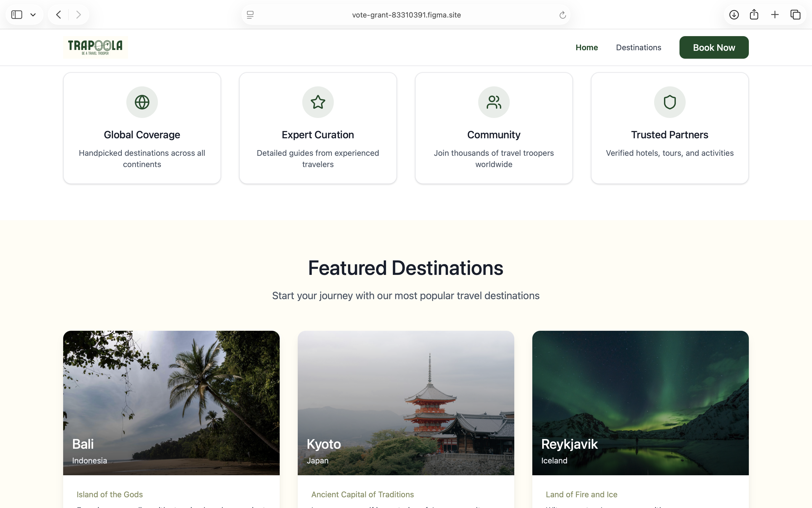812x508 pixels.
Task: Click 'Handpicked destinations across all continents' text
Action: pyautogui.click(x=142, y=159)
